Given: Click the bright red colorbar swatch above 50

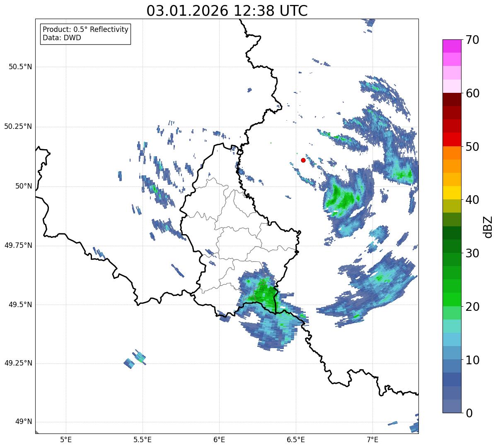Looking at the screenshot, I should coord(452,140).
